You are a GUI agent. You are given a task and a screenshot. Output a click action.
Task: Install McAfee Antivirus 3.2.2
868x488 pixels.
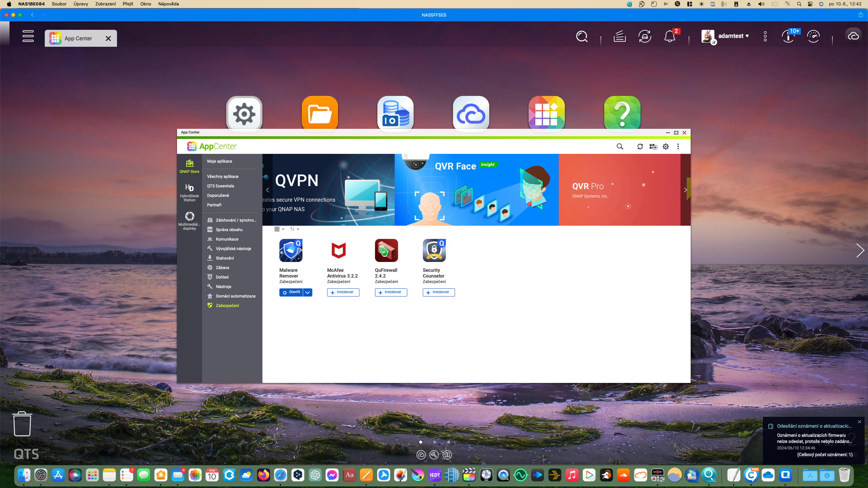click(343, 292)
